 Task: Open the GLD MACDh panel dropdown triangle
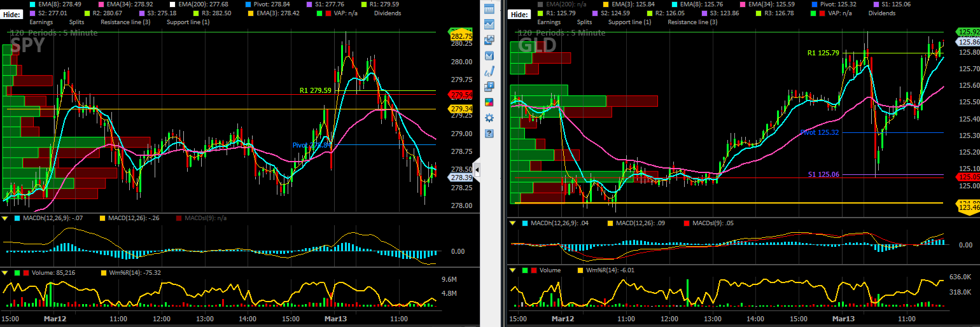click(513, 223)
